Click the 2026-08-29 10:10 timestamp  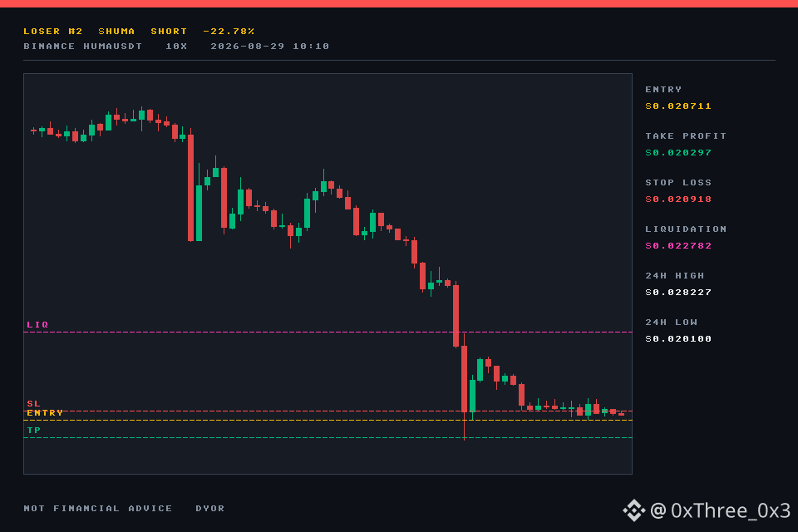click(x=269, y=47)
